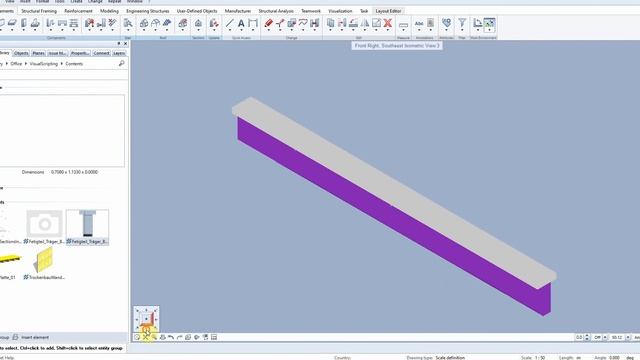Pin the Library palette with the pin icon

pyautogui.click(x=119, y=43)
